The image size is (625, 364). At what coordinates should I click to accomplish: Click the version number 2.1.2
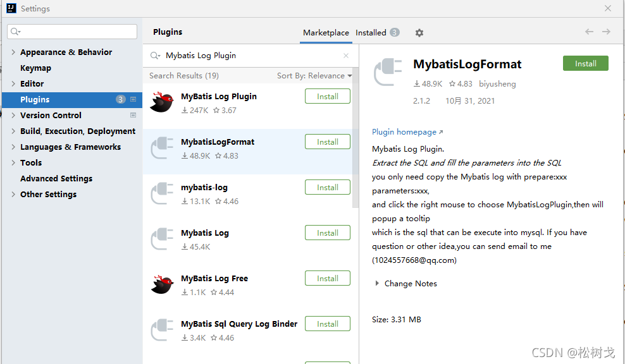click(421, 101)
